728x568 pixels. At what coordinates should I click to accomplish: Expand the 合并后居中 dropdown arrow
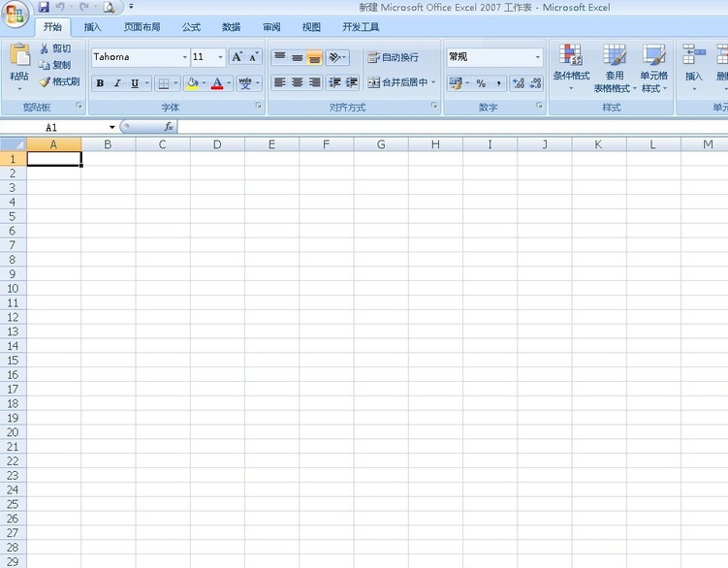[x=433, y=82]
